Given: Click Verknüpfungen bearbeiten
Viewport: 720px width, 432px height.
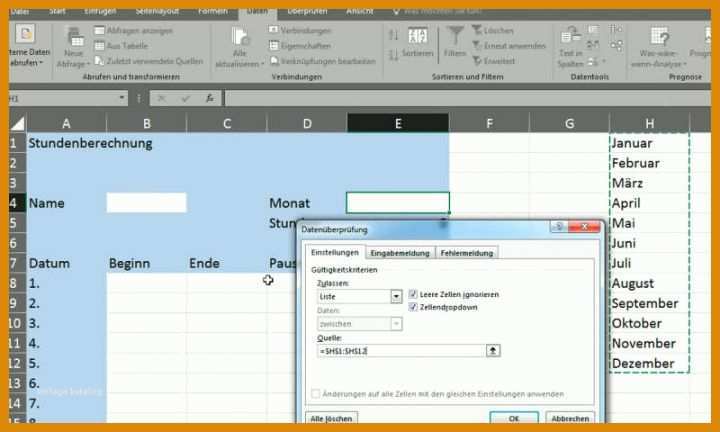Looking at the screenshot, I should point(322,61).
